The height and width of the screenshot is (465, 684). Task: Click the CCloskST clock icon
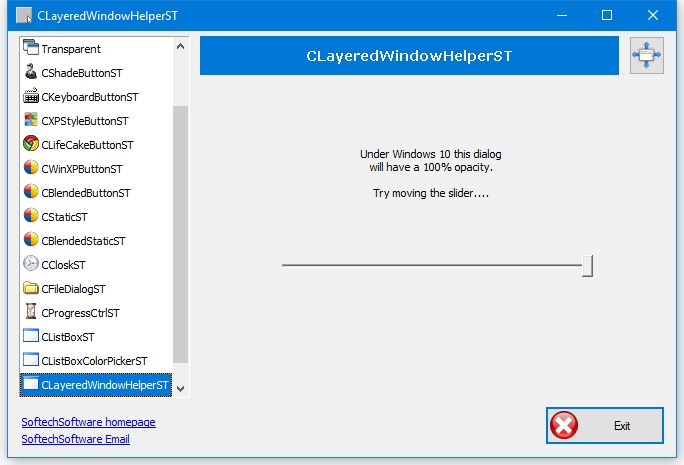click(x=31, y=263)
